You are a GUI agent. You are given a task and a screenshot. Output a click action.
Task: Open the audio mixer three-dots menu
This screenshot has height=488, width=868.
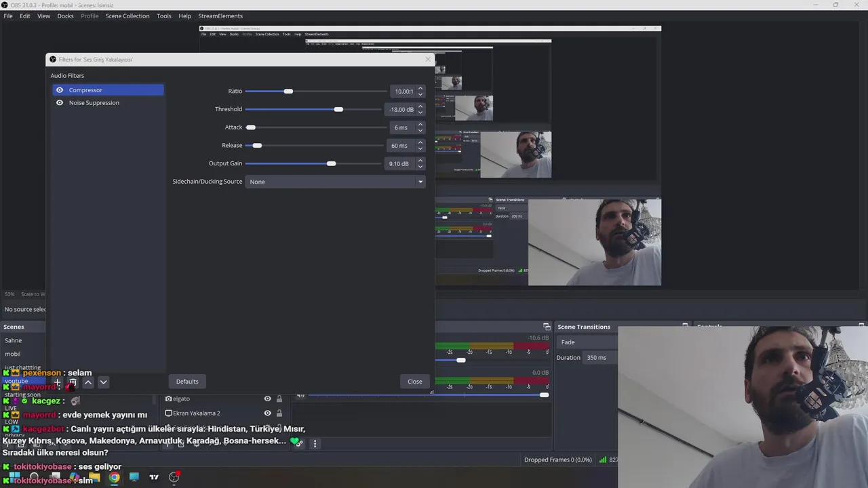tap(315, 443)
